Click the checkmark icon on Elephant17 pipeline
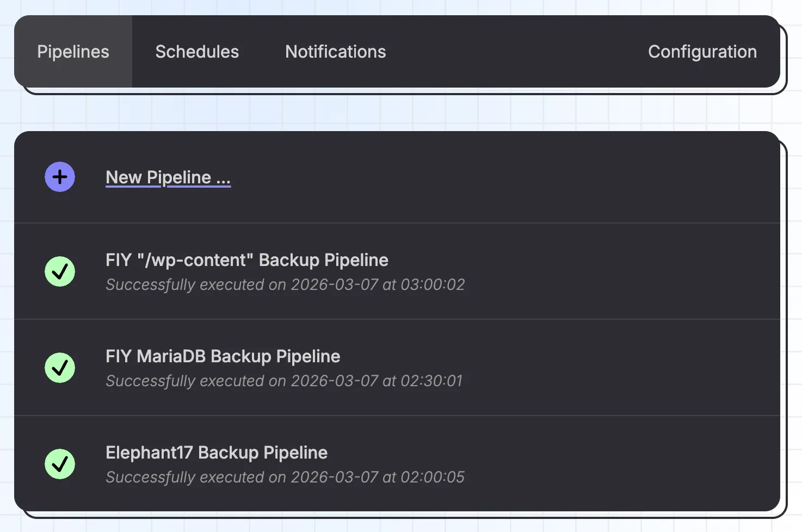 tap(60, 464)
